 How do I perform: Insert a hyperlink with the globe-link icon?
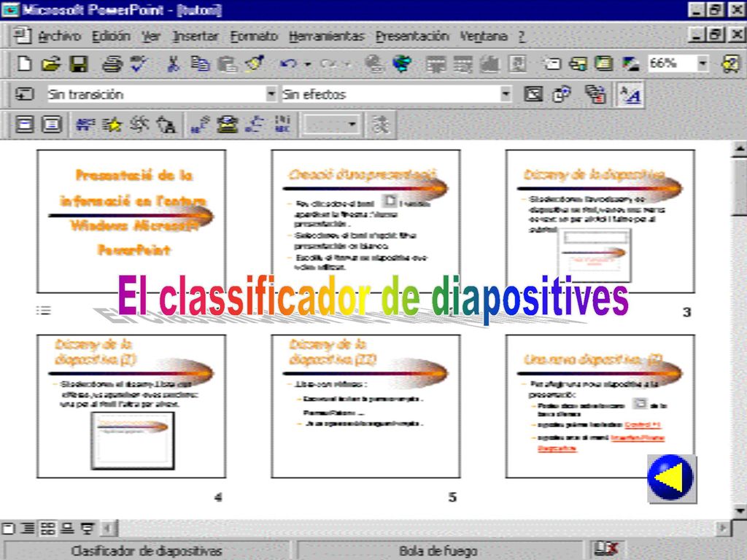pos(374,63)
